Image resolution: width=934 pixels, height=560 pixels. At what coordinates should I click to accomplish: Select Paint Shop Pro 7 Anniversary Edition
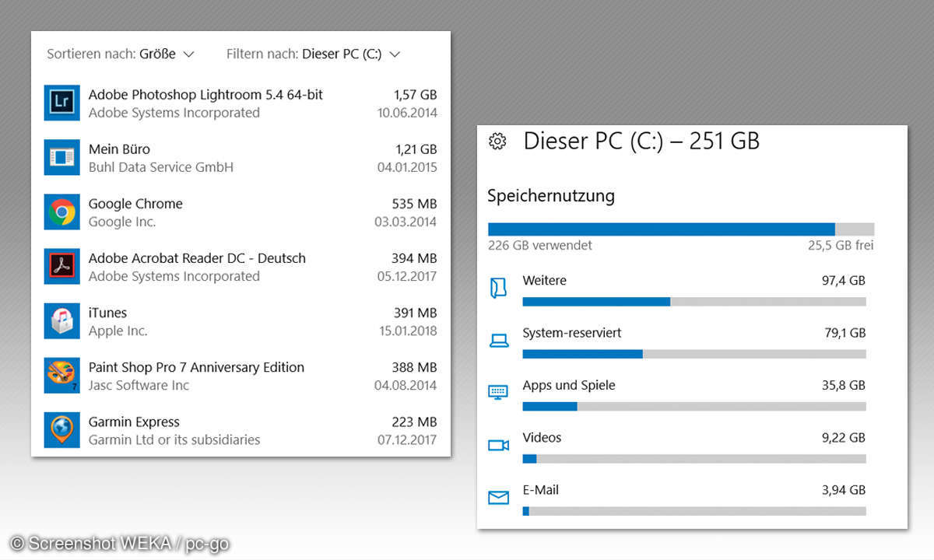196,367
